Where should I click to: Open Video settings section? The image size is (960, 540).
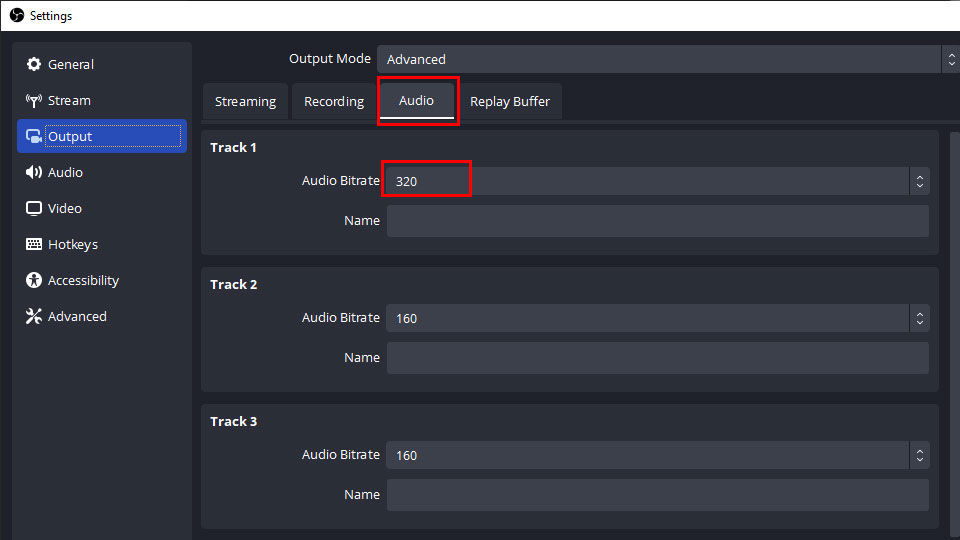(102, 208)
